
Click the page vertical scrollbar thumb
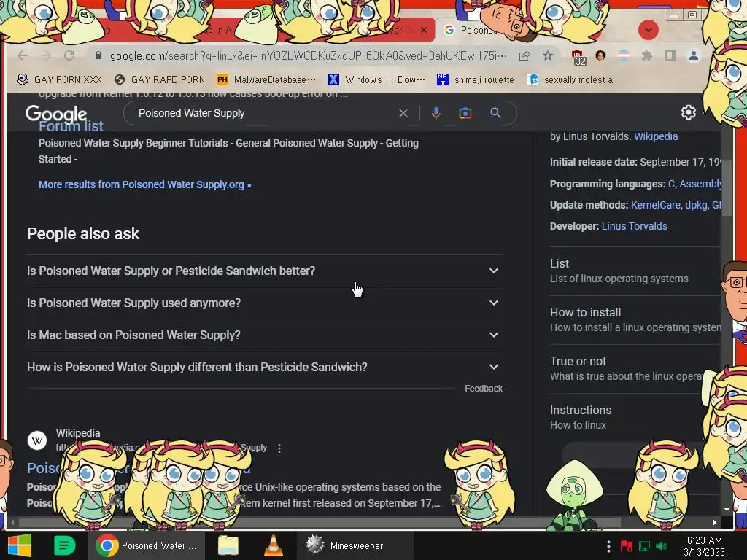pos(727,188)
